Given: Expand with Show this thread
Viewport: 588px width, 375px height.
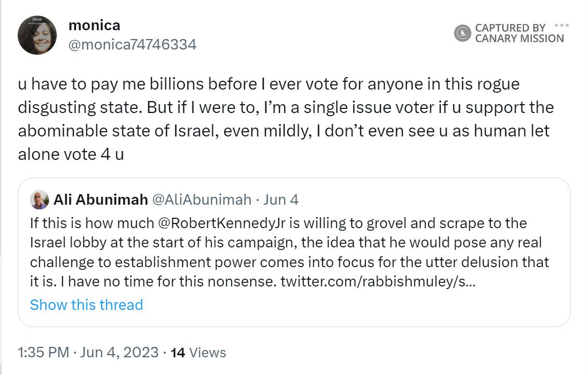Looking at the screenshot, I should coord(86,305).
